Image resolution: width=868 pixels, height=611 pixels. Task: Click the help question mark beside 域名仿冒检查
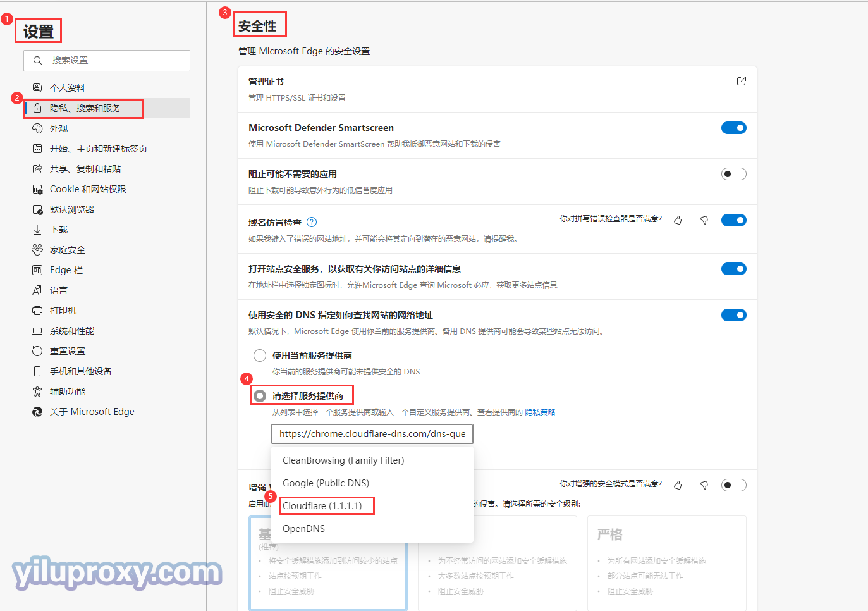tap(312, 222)
